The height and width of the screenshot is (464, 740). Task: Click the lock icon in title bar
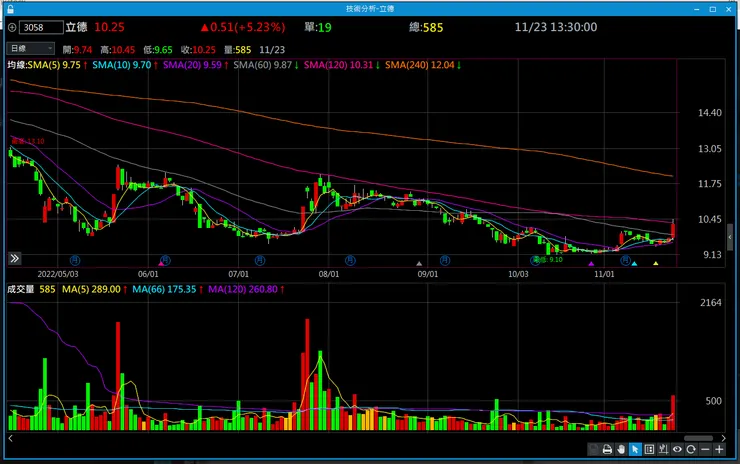point(10,9)
